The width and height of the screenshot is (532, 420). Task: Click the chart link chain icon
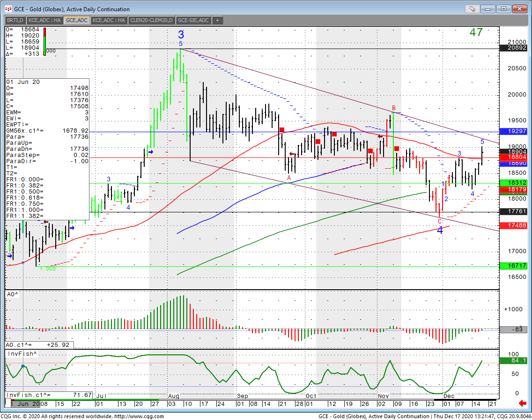472,8
